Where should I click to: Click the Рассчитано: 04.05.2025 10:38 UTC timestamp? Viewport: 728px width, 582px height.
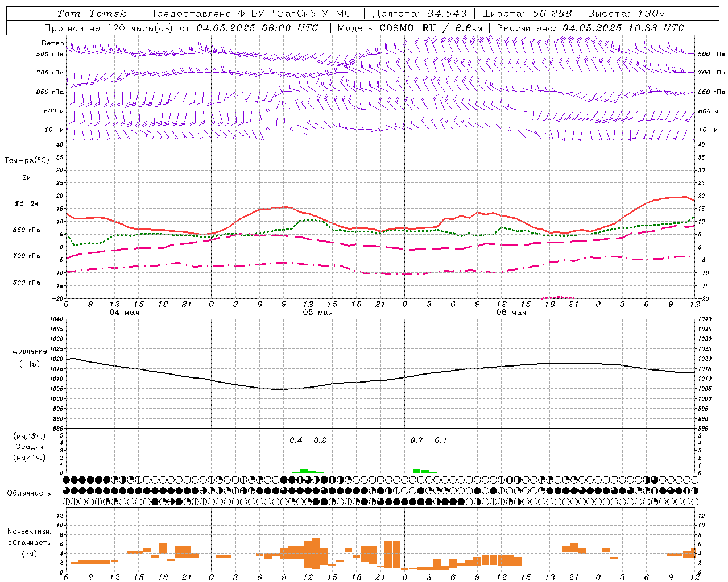click(590, 28)
